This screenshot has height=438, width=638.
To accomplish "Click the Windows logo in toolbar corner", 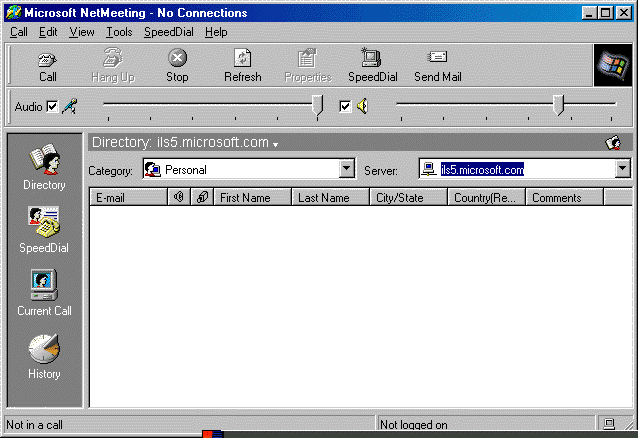I will pos(613,66).
